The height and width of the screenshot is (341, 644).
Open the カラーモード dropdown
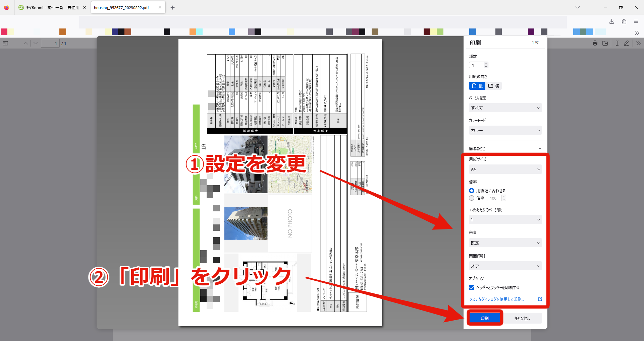coord(505,130)
